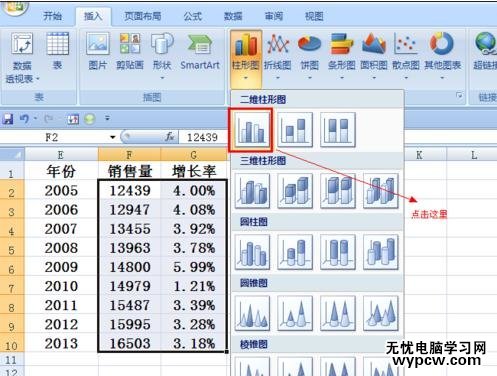Select column G header

coord(194,155)
